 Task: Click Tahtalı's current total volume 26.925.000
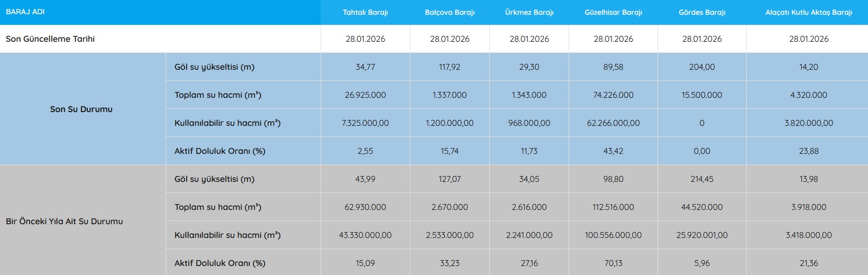coord(365,95)
